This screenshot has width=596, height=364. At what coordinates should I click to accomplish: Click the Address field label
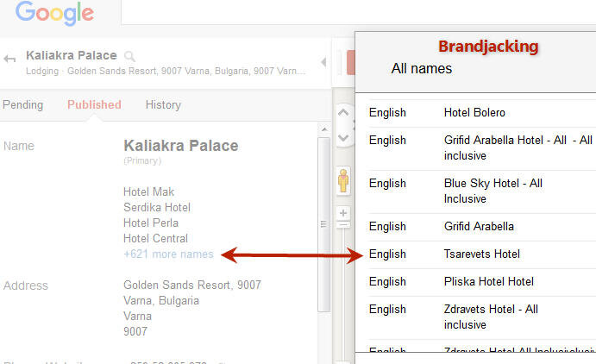click(26, 286)
